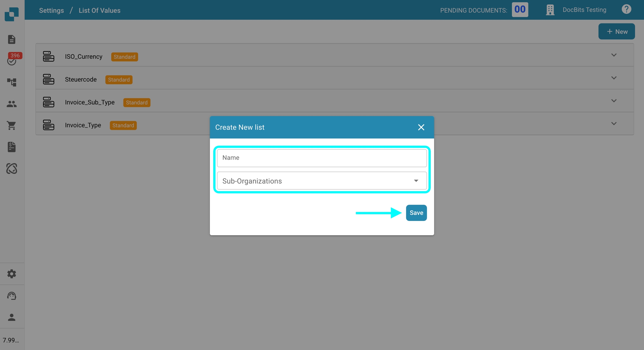Click into the Name input field
Viewport: 644px width, 350px height.
pos(322,158)
